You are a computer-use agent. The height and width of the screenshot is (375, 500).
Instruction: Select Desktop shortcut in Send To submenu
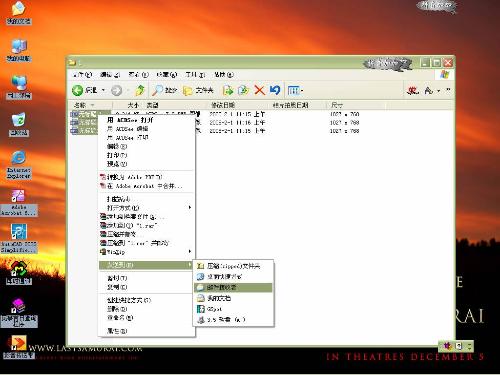click(x=233, y=277)
